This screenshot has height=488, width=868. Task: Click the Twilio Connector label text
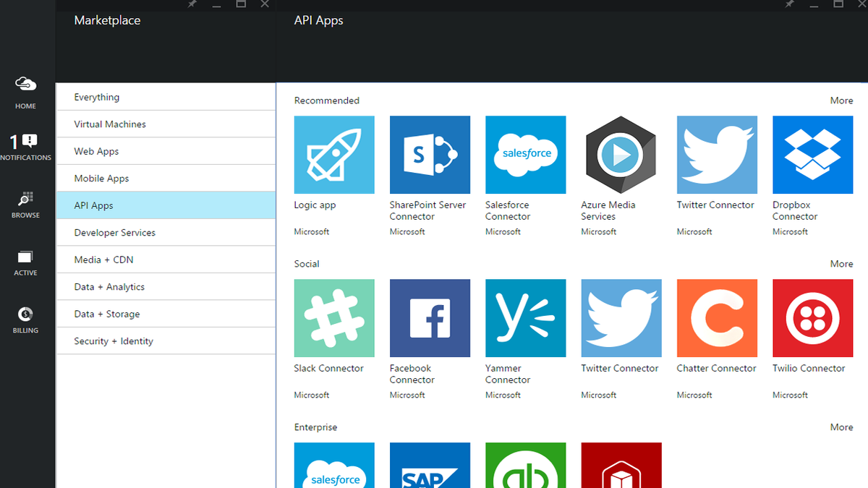click(x=809, y=368)
